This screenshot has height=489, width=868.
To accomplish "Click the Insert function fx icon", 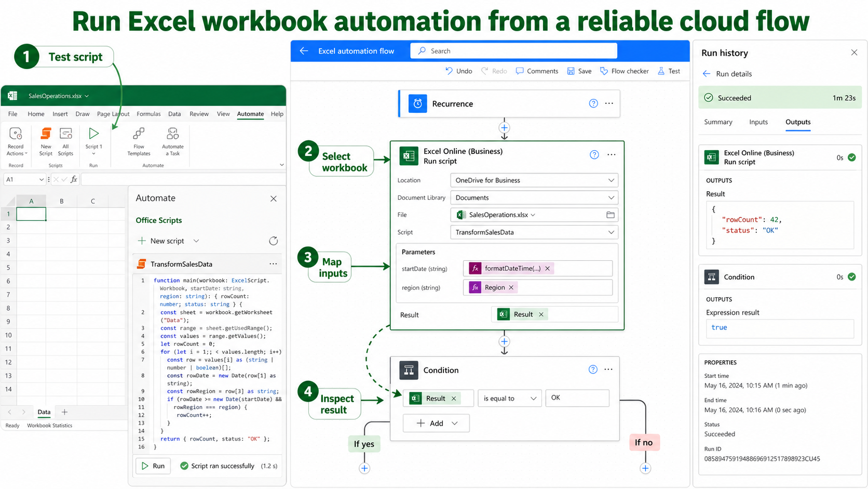I will point(74,179).
